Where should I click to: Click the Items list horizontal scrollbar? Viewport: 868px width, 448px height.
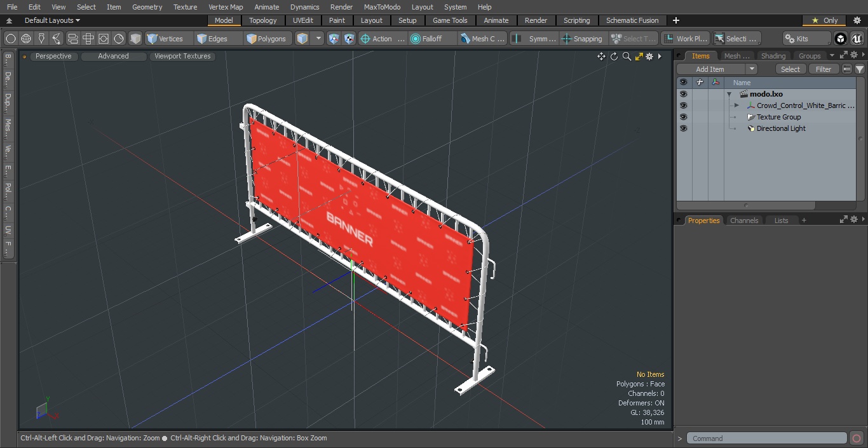pos(746,205)
